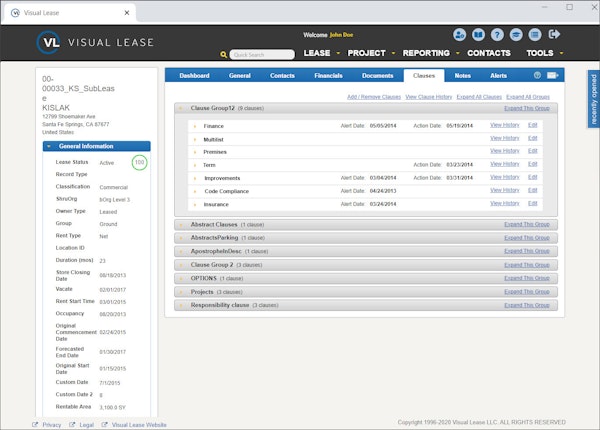This screenshot has width=600, height=430.
Task: Open the book guide icon in header
Action: point(478,35)
